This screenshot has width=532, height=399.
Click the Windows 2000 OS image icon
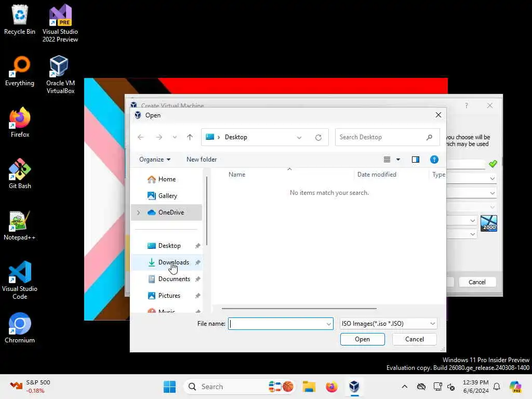coord(488,223)
